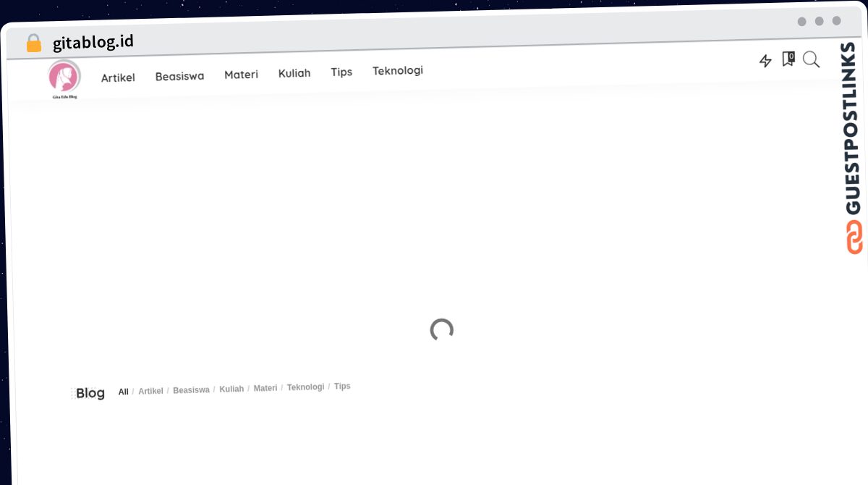Select Kuliah in the top navigation bar

click(x=294, y=73)
